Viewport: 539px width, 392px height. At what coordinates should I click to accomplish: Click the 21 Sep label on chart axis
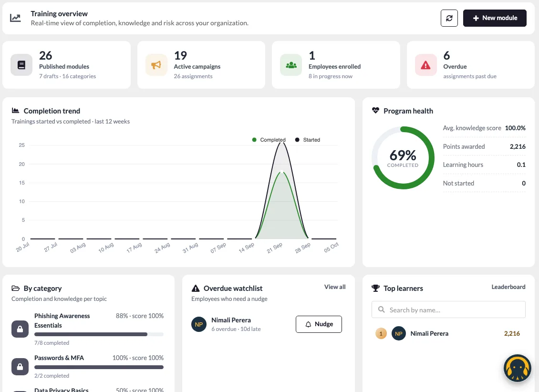tap(275, 248)
